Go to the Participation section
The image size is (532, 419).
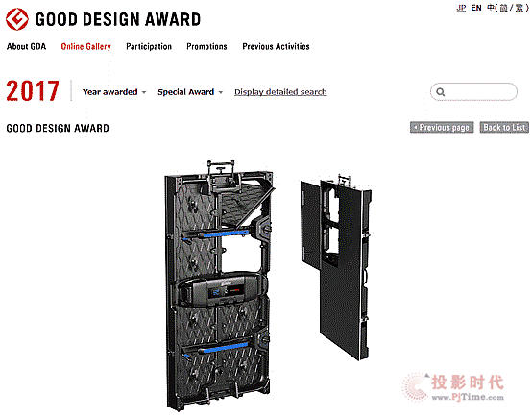(149, 46)
